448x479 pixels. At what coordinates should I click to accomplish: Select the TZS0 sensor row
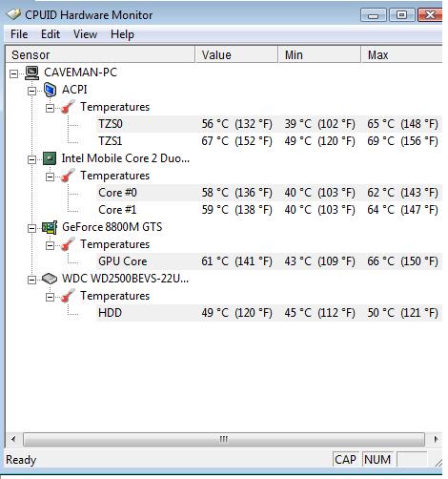[x=269, y=124]
